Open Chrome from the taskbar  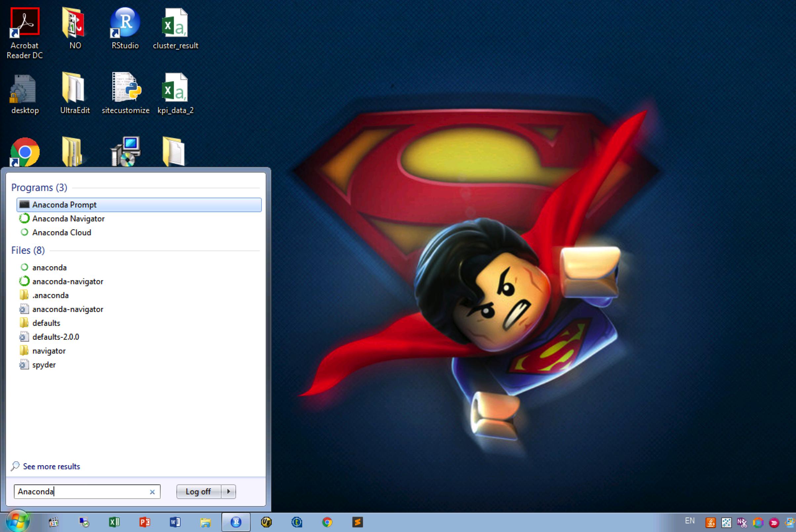click(x=327, y=522)
